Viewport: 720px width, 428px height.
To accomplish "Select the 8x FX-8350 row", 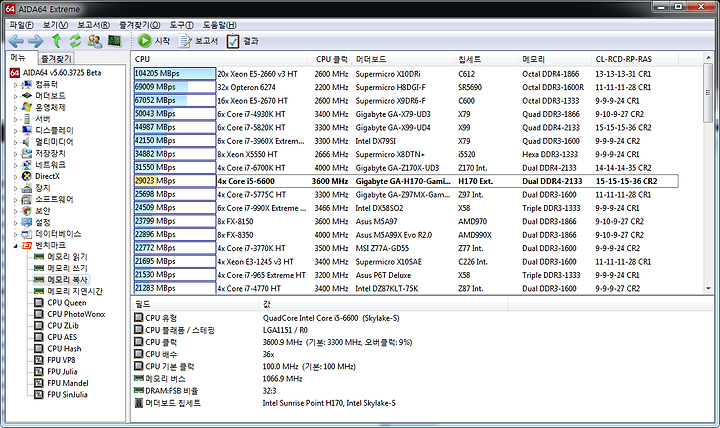I will (405, 235).
